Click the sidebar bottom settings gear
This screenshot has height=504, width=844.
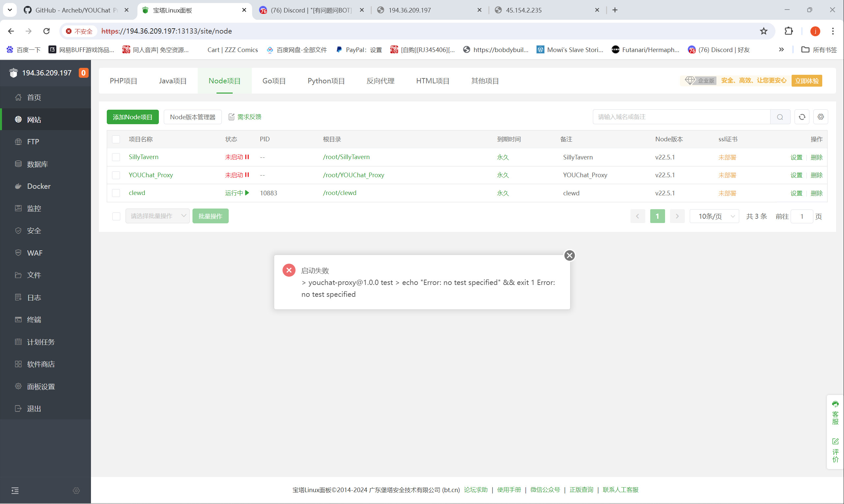(x=76, y=490)
